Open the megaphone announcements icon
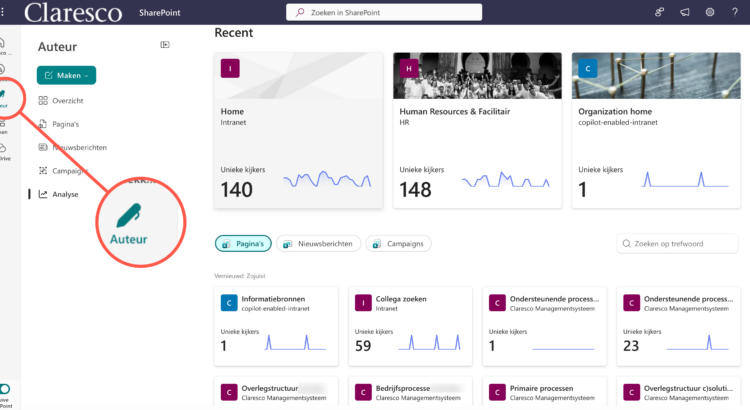The height and width of the screenshot is (410, 750). pyautogui.click(x=684, y=12)
